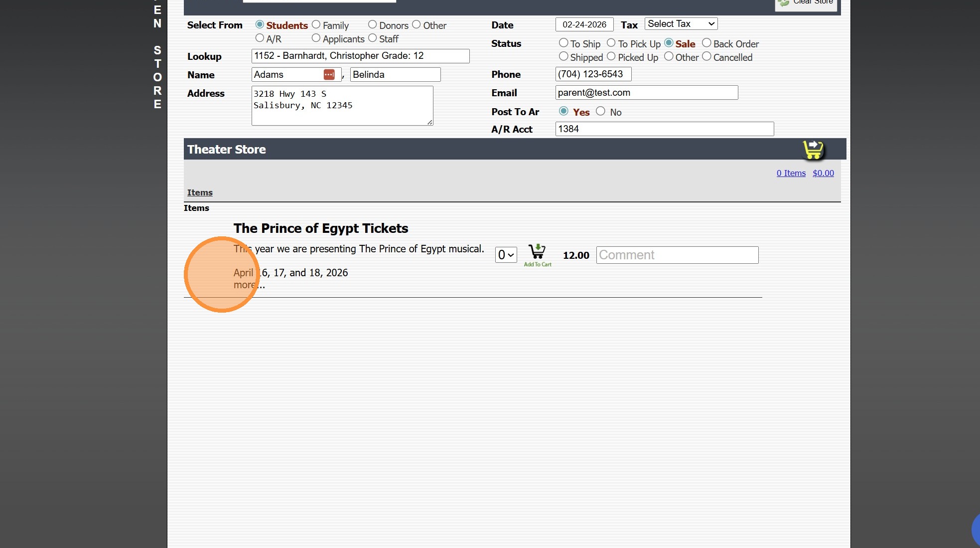Click the Date field
This screenshot has height=548, width=980.
pyautogui.click(x=584, y=24)
